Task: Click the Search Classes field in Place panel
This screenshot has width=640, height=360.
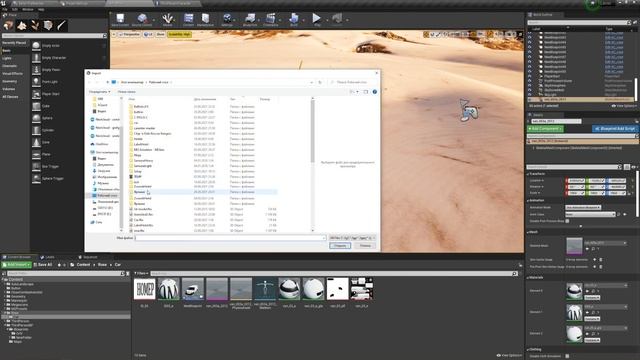Action: [55, 36]
